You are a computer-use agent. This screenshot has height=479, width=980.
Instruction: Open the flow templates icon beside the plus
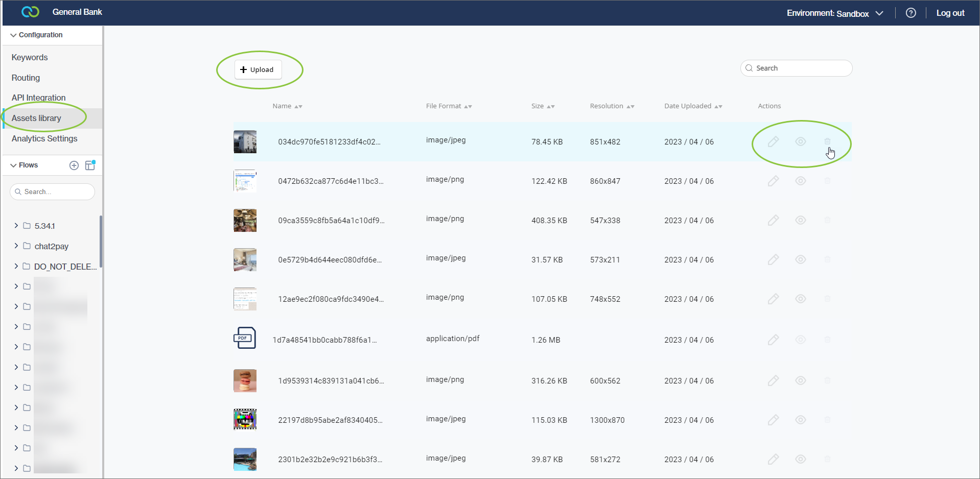coord(90,165)
